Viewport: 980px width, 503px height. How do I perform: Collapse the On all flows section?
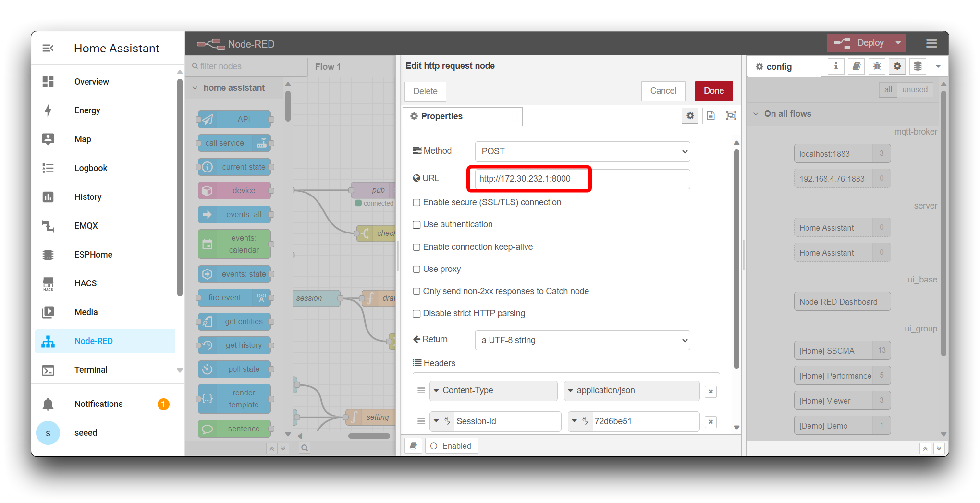coord(756,114)
